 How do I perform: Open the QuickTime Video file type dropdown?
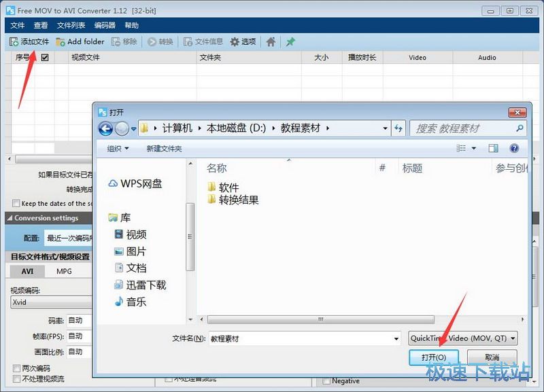click(x=463, y=338)
